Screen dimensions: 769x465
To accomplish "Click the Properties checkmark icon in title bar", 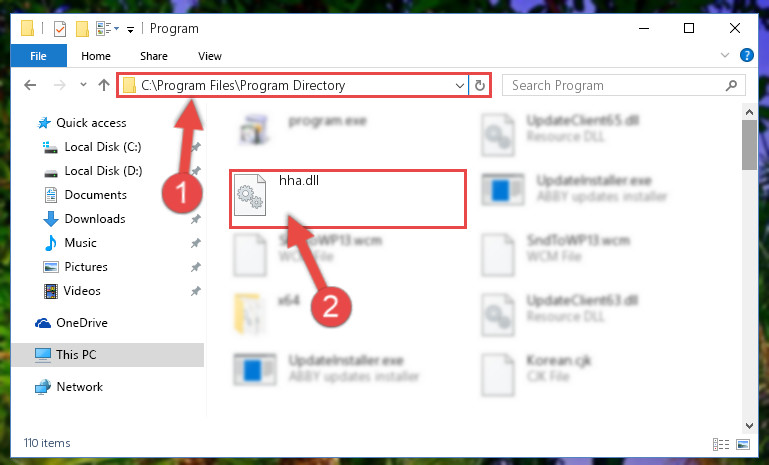I will (59, 29).
